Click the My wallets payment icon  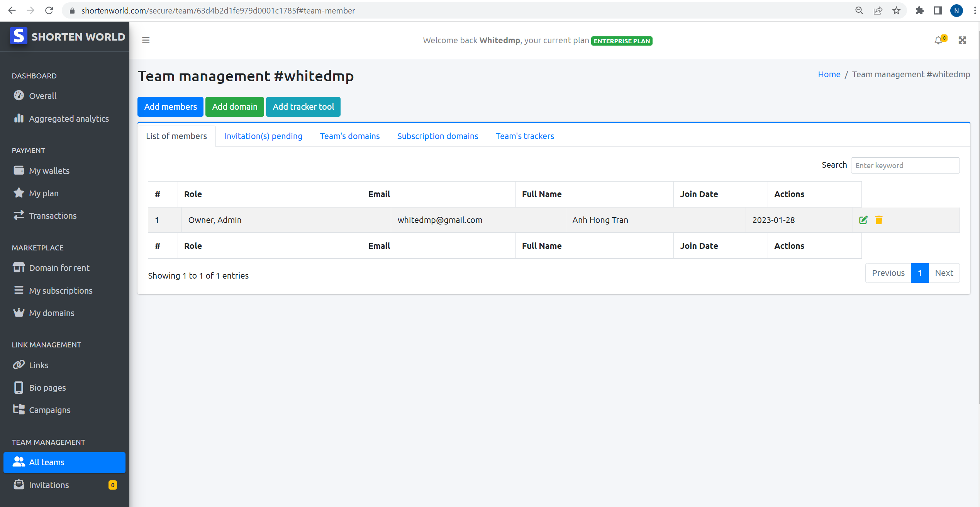point(18,170)
